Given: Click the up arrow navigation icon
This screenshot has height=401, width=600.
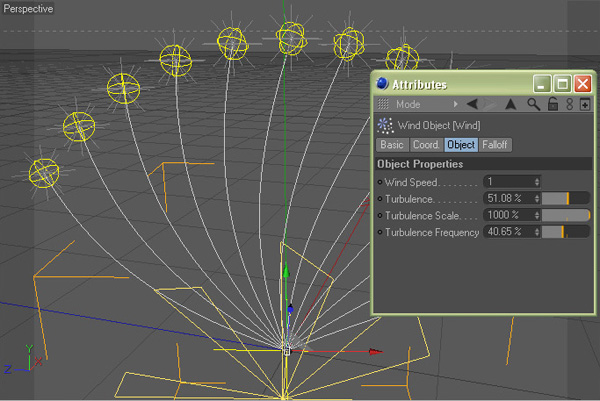Looking at the screenshot, I should click(510, 104).
